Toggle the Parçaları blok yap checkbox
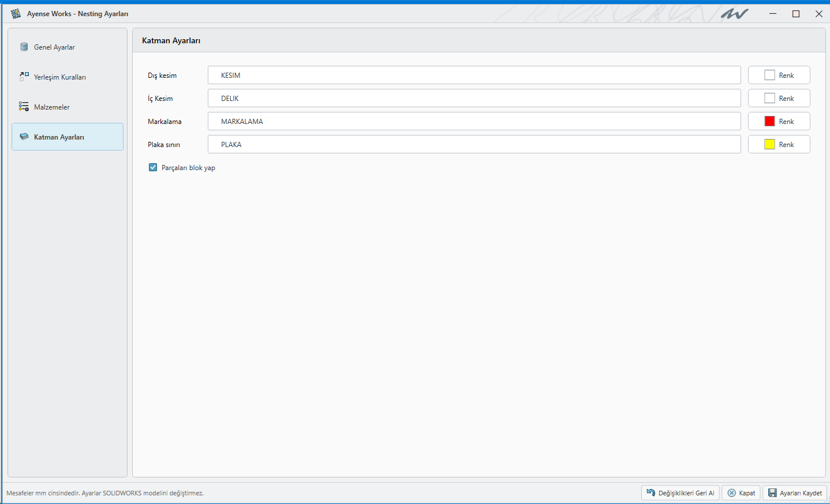Screen dimensions: 830x504 [x=153, y=167]
